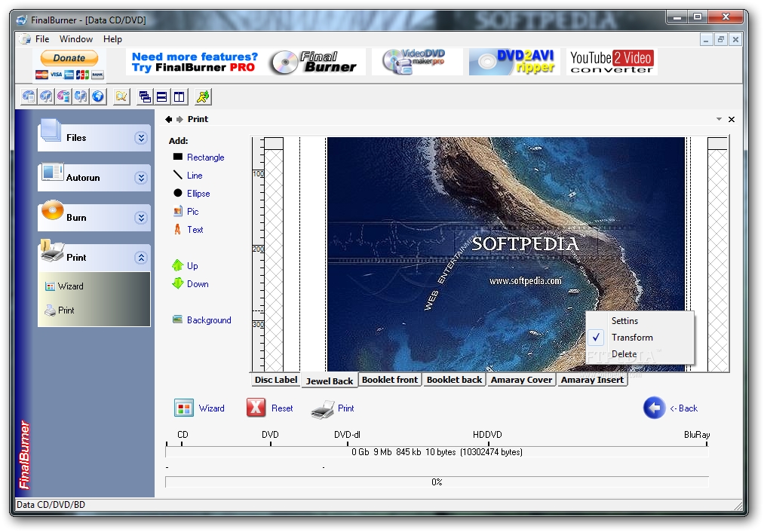Toggle Transform in the context menu
This screenshot has width=764, height=532.
(640, 338)
